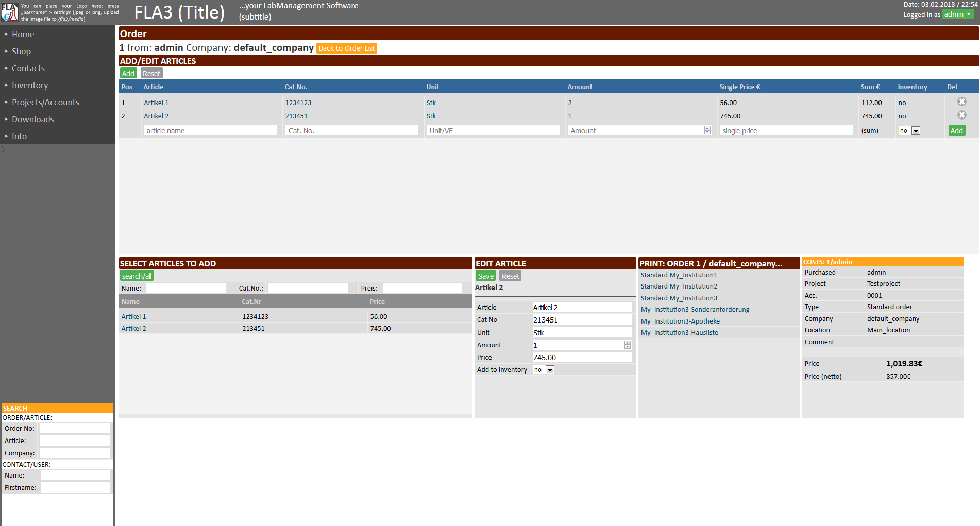
Task: Click the top Reset button in Add/Edit Articles
Action: 151,73
